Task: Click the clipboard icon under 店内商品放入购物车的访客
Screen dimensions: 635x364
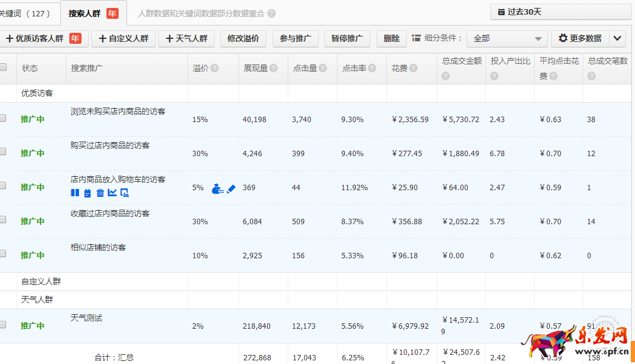Action: (87, 193)
